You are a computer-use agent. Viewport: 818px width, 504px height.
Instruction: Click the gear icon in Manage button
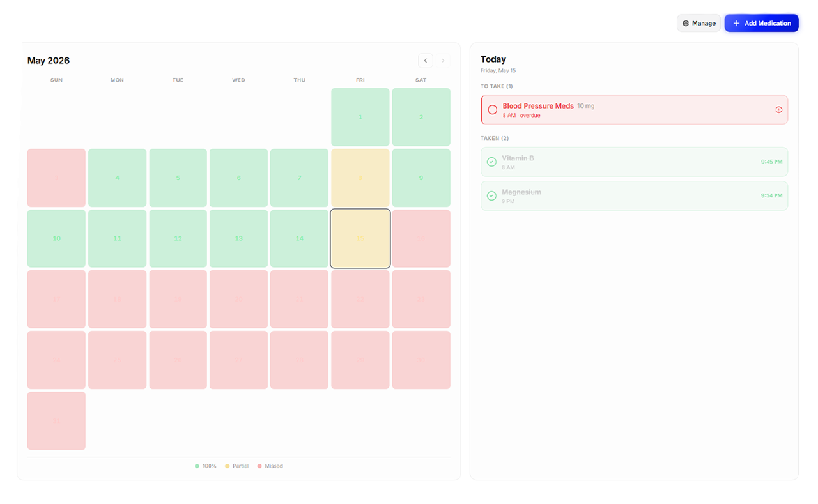pyautogui.click(x=686, y=23)
